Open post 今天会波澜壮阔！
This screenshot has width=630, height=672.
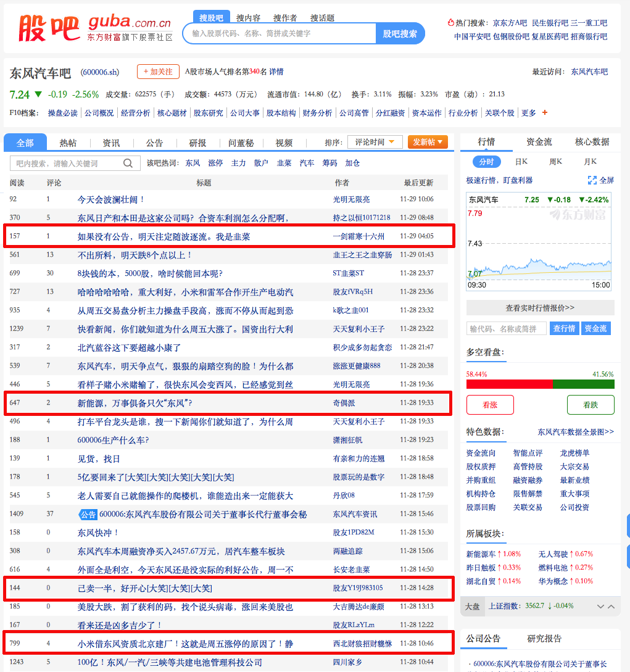coord(110,200)
